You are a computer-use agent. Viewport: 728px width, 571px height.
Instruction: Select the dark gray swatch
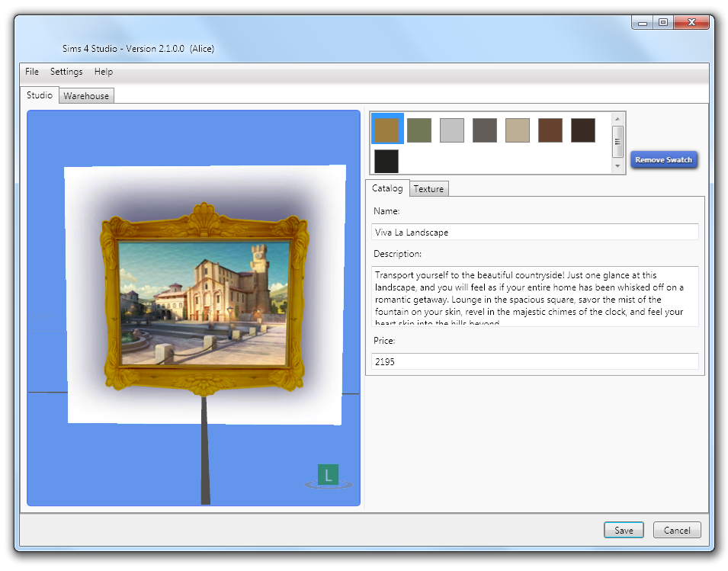point(485,129)
